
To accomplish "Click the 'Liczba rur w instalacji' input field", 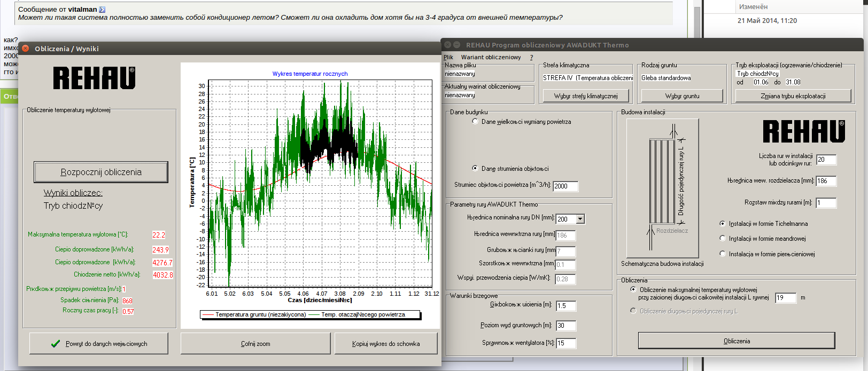I will click(826, 160).
